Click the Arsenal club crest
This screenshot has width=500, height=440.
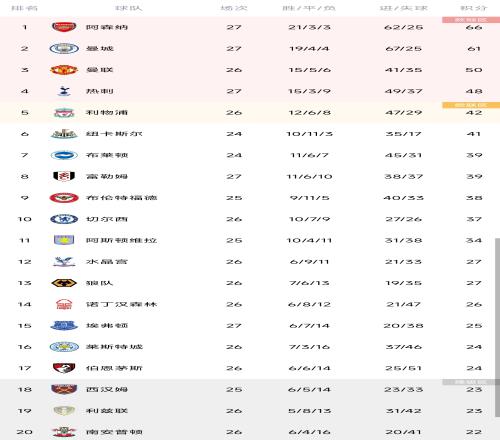64,27
